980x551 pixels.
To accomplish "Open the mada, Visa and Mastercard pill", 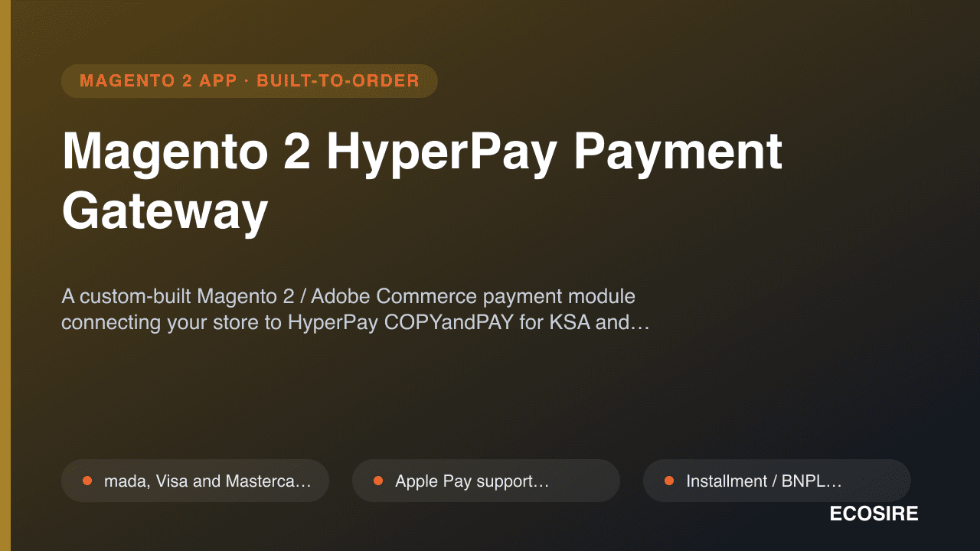I will 195,481.
